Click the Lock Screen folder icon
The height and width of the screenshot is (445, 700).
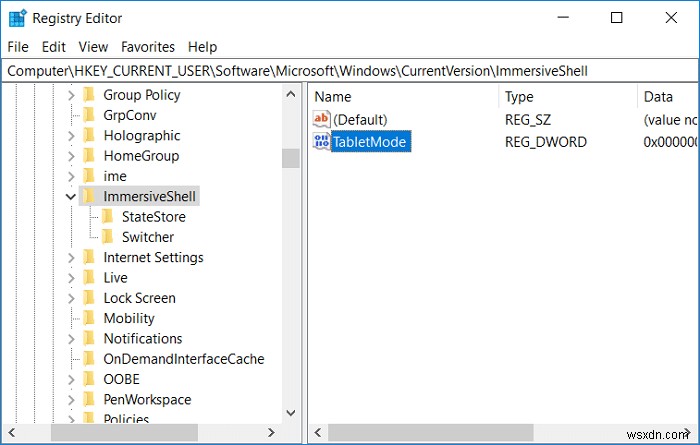89,298
